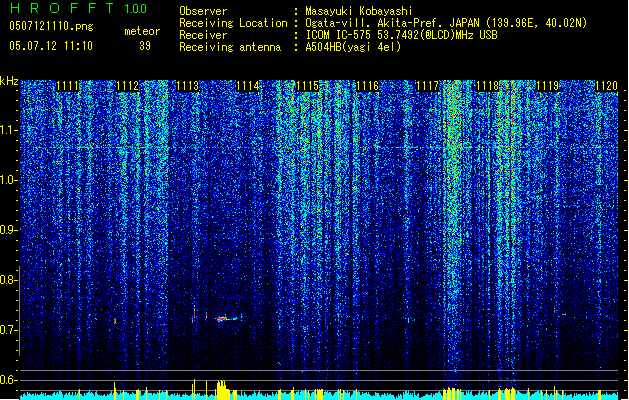The height and width of the screenshot is (400, 629).
Task: Select the Ogata-vill. Akita-Pref. JAPAN location text
Action: (x=446, y=23)
